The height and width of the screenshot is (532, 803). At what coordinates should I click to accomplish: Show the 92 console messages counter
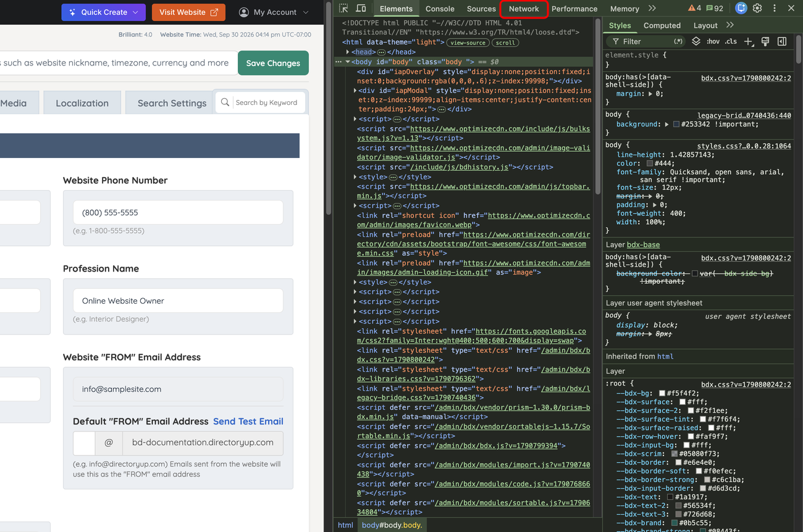pyautogui.click(x=715, y=9)
